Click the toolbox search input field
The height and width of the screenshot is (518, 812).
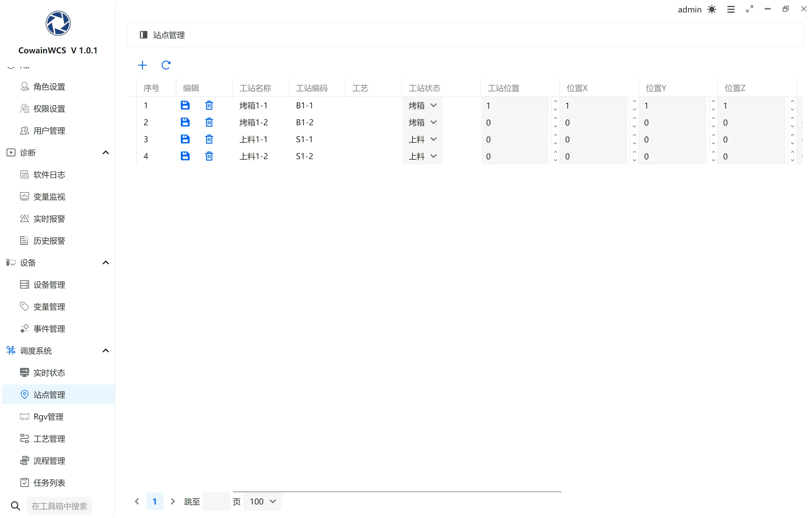59,506
